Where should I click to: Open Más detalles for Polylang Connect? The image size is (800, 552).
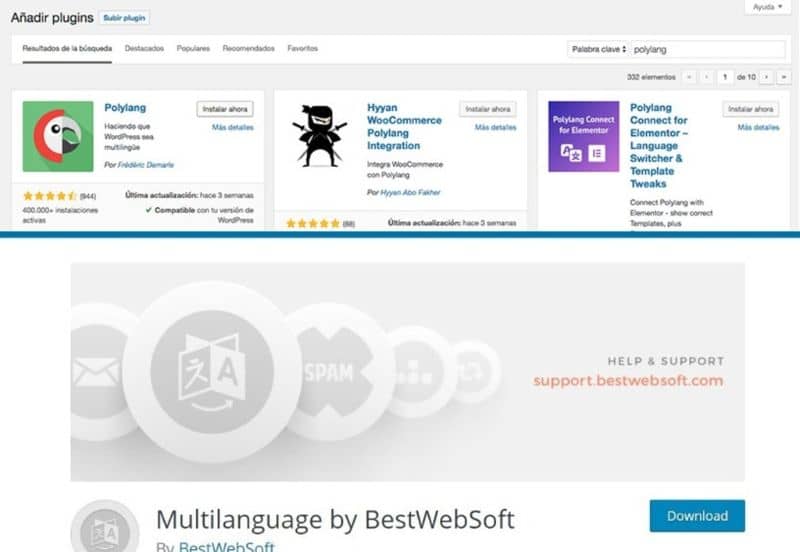pyautogui.click(x=759, y=128)
